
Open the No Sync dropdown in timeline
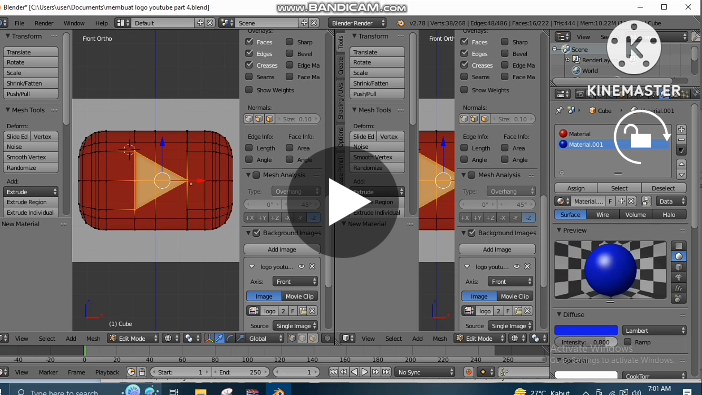[424, 372]
